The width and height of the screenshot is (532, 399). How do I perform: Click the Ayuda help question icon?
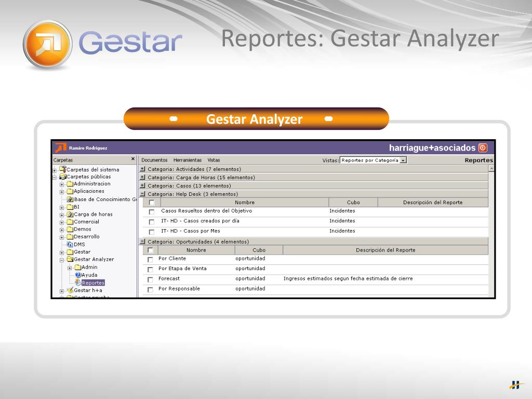coord(78,275)
